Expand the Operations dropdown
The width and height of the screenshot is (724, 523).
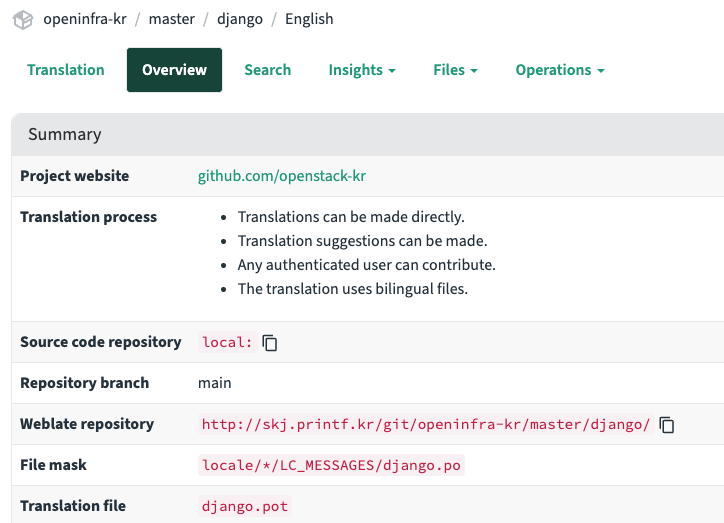(x=559, y=70)
